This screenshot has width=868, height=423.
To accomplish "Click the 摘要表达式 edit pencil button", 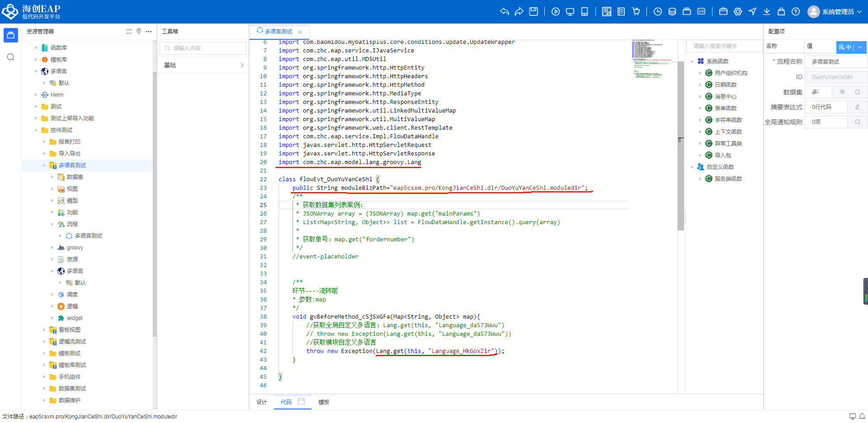I will point(857,107).
